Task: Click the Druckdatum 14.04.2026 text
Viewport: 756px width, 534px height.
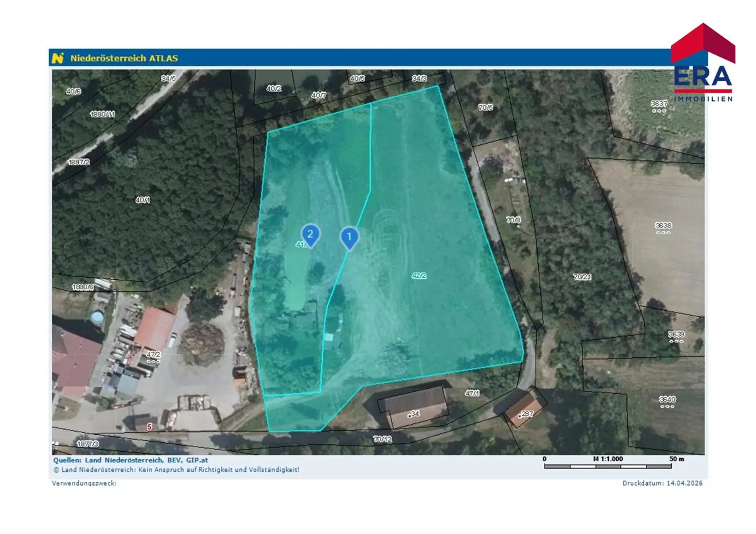Action: coord(662,483)
